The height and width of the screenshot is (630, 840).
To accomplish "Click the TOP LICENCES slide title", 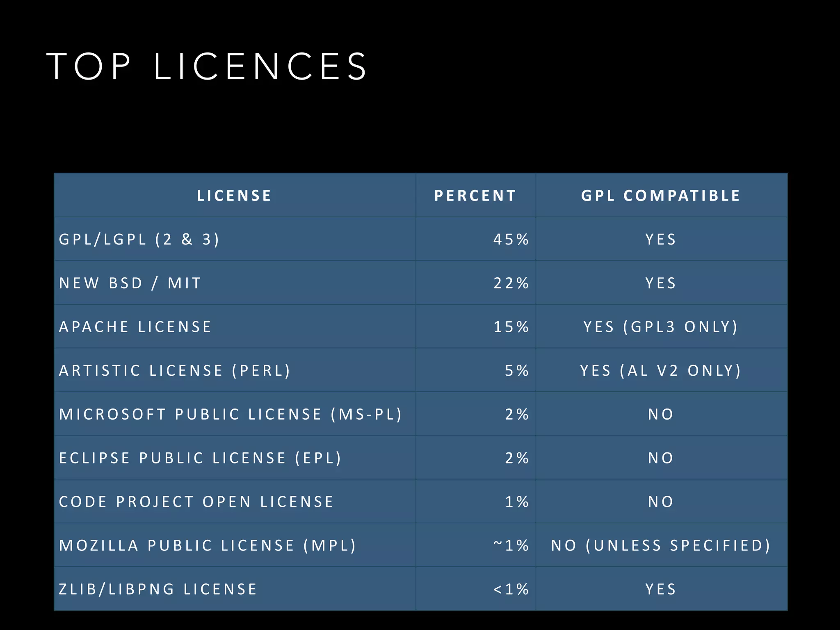I will [207, 66].
